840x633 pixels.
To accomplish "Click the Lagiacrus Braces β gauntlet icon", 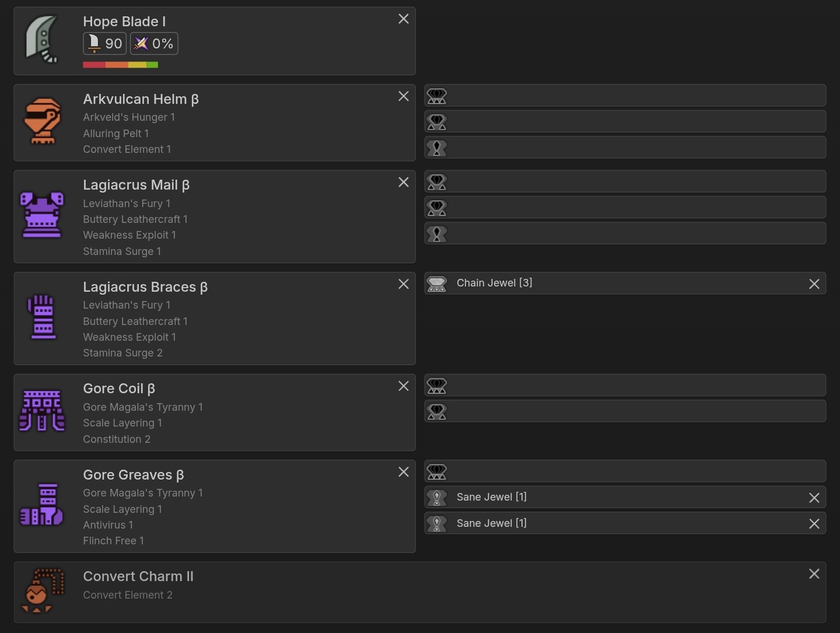I will [x=42, y=317].
